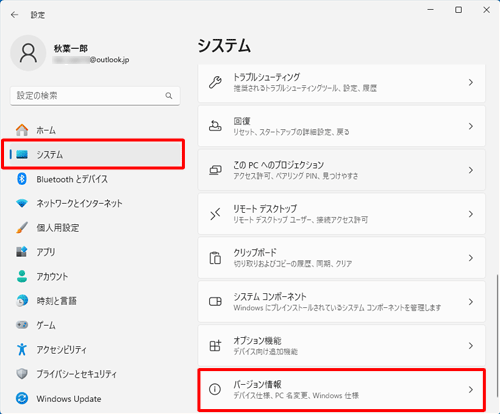The height and width of the screenshot is (414, 500).
Task: Click chevron on システム コンポーネント row
Action: tap(471, 302)
